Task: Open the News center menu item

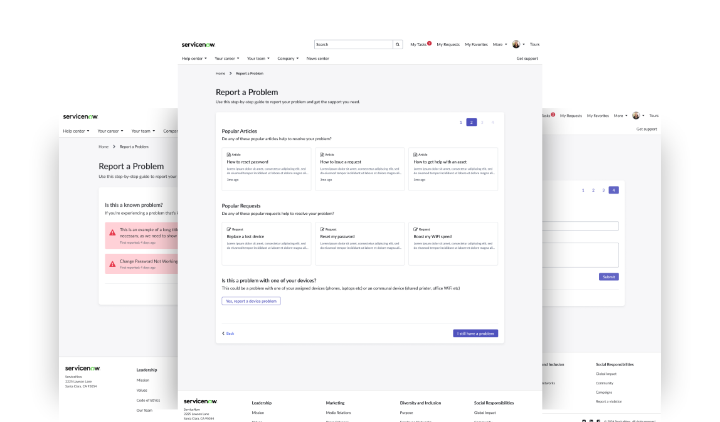Action: tap(318, 59)
